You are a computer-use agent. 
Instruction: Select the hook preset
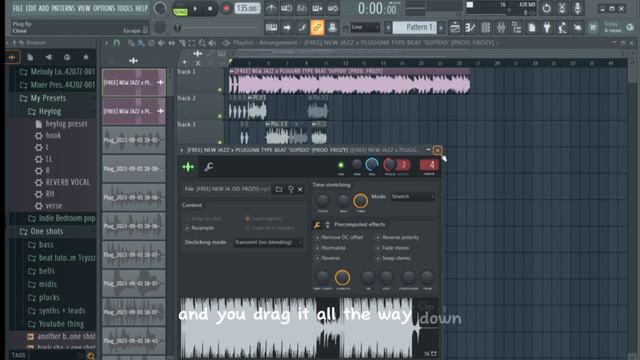point(52,136)
